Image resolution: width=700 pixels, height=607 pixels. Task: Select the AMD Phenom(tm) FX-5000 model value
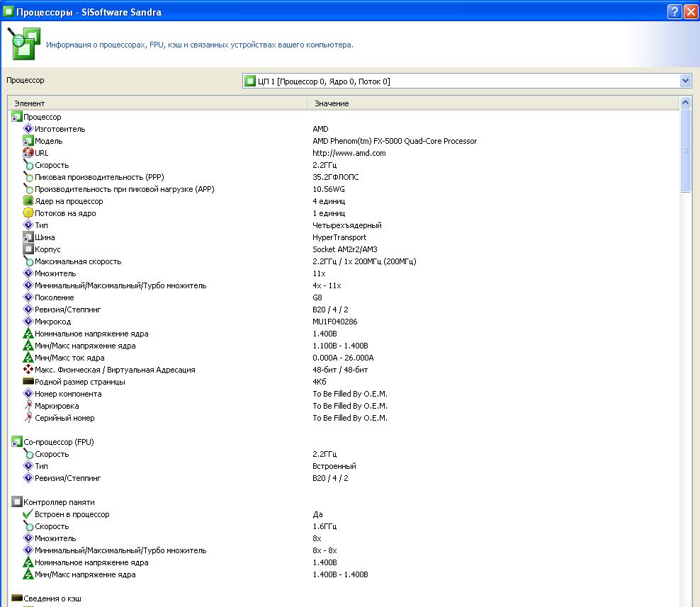pyautogui.click(x=395, y=141)
